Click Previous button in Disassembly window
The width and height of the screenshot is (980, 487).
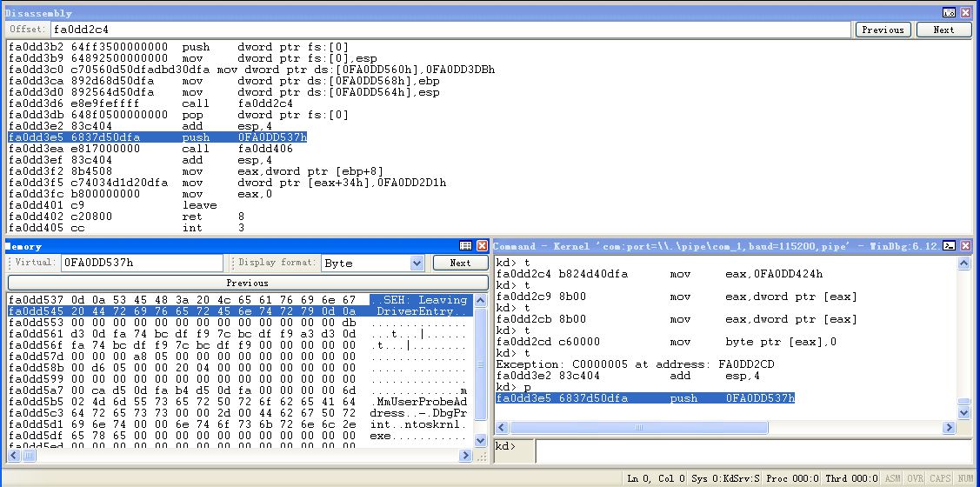click(x=883, y=30)
